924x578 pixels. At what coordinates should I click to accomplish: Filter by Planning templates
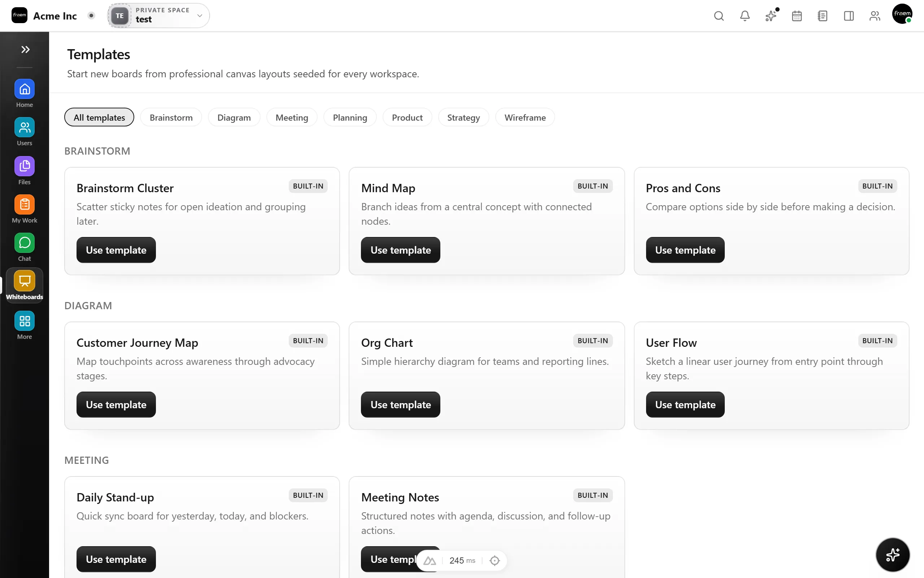pyautogui.click(x=350, y=117)
